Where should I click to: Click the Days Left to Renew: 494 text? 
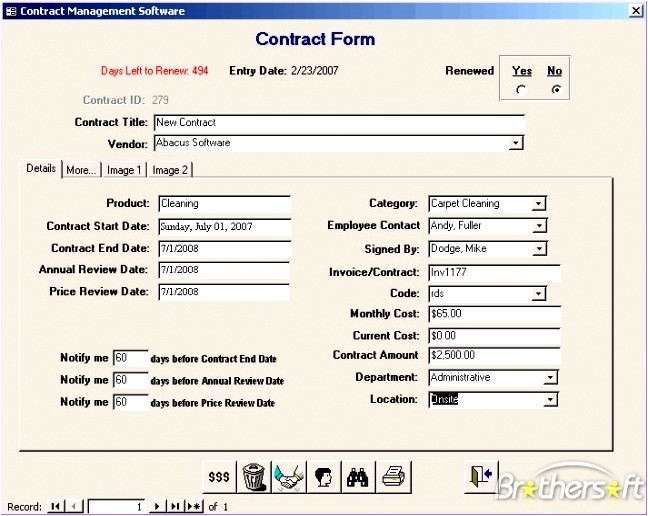(x=155, y=71)
